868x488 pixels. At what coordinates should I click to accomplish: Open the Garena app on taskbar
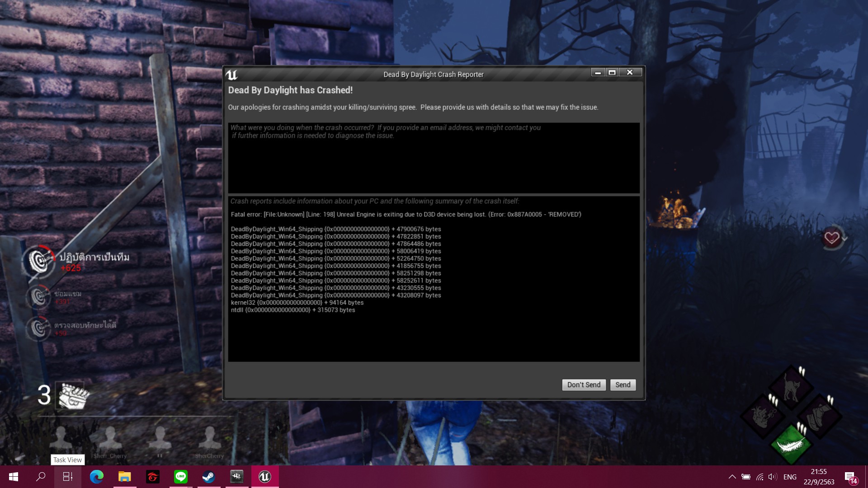click(x=153, y=477)
